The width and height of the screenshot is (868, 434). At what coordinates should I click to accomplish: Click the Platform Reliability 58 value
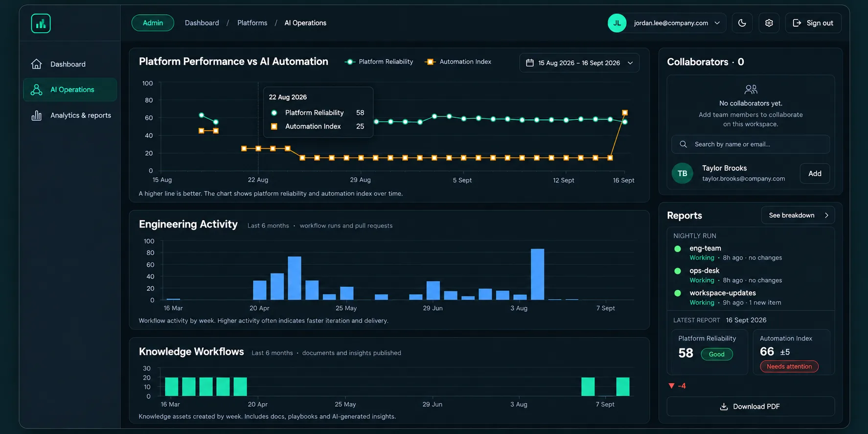685,353
